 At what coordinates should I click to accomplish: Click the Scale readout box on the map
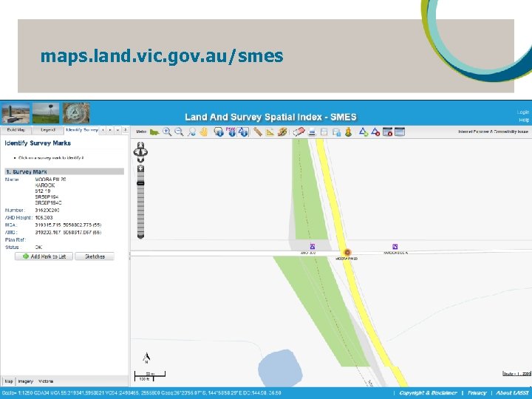point(516,374)
